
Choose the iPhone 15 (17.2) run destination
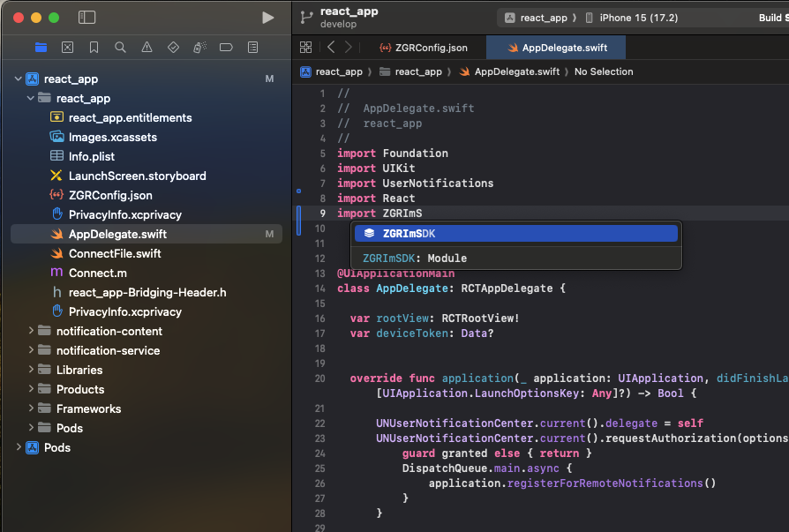click(632, 18)
